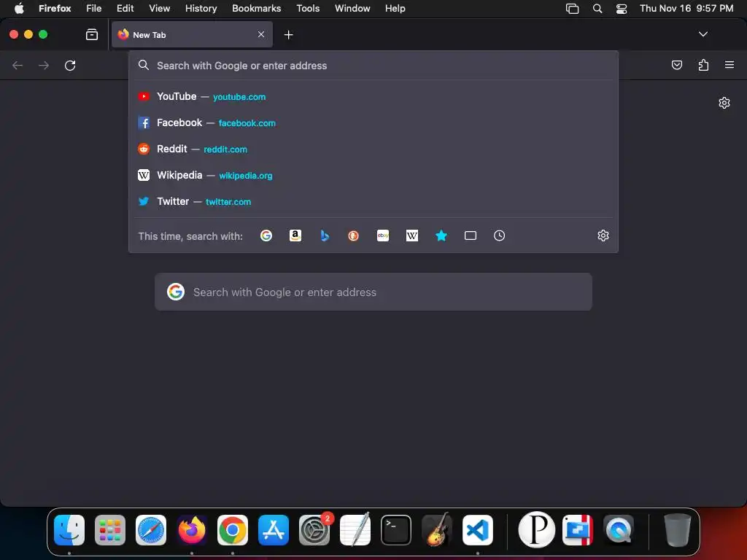Click the Back arrow button
The width and height of the screenshot is (747, 560).
point(18,65)
